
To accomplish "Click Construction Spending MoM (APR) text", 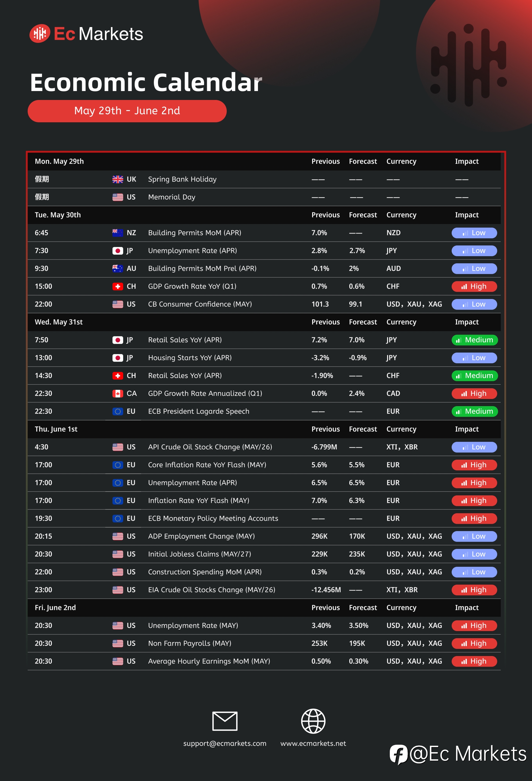I will point(205,572).
